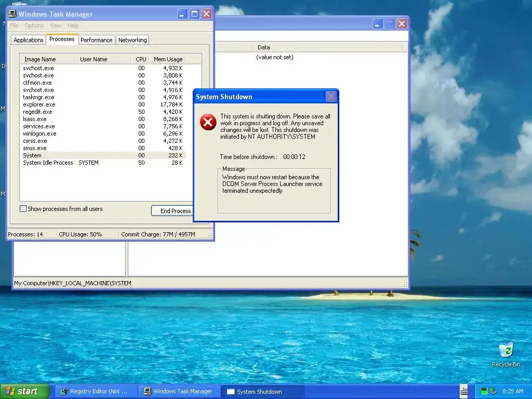
Task: Close the Registry Editor window
Action: [402, 24]
